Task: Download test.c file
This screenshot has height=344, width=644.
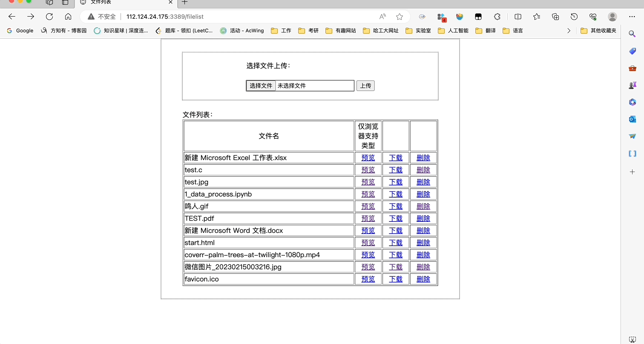Action: pyautogui.click(x=396, y=170)
